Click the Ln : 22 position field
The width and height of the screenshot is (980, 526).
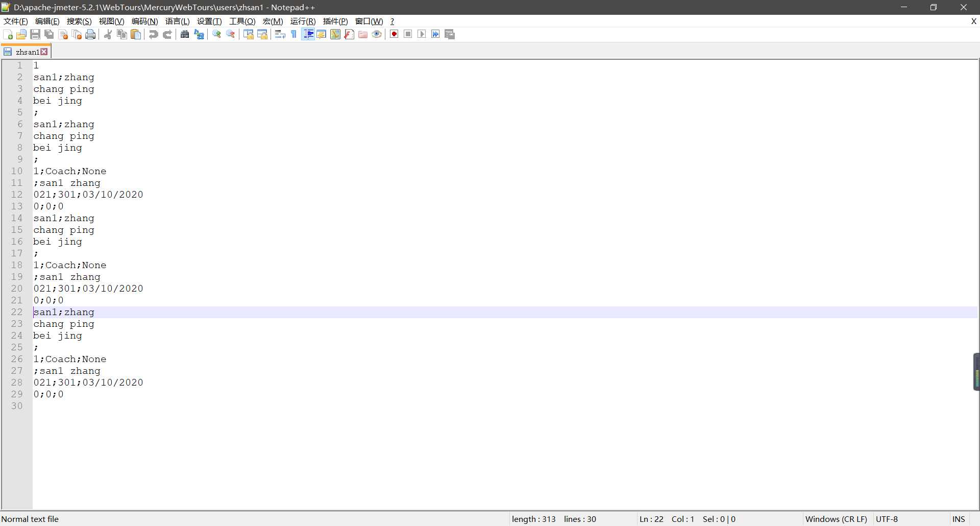coord(651,519)
